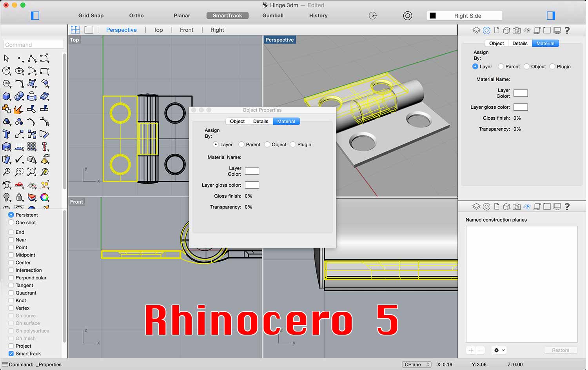Click the solid Box creation tool
The height and width of the screenshot is (370, 588).
tap(7, 97)
